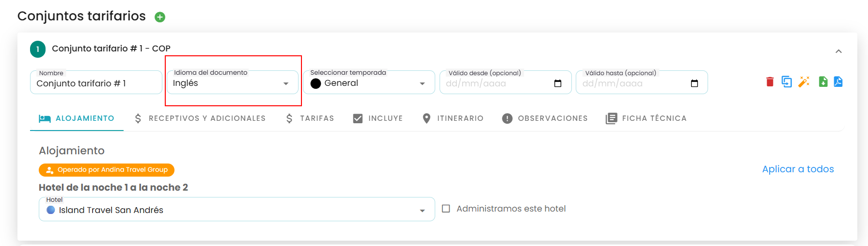The width and height of the screenshot is (868, 246).
Task: Add a new conjunto tarifario with green plus
Action: coord(160,17)
